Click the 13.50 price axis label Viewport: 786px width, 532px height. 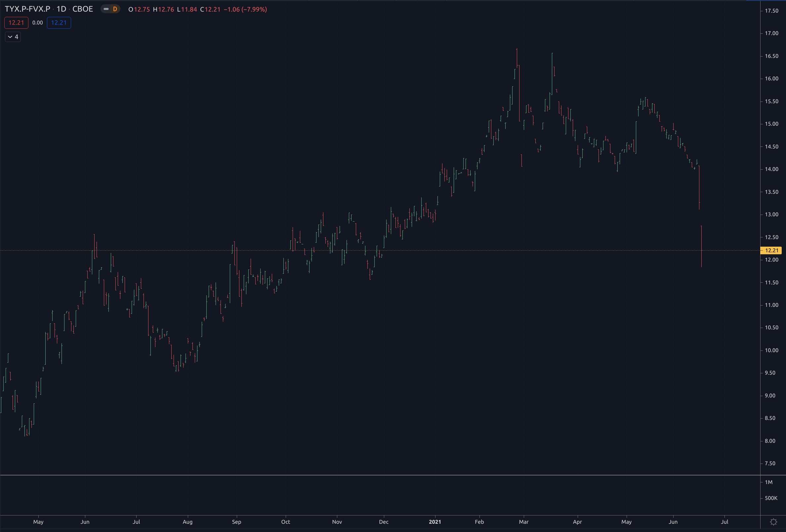(x=771, y=192)
